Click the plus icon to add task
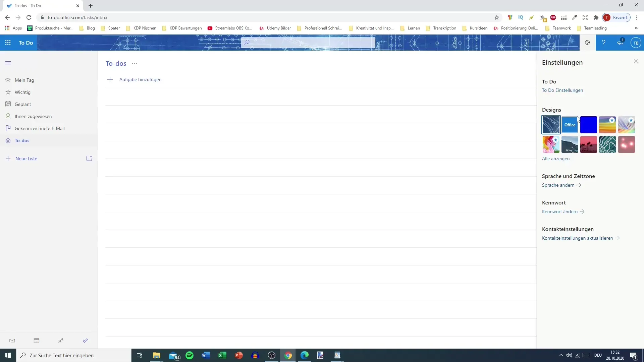The height and width of the screenshot is (362, 644). [110, 79]
